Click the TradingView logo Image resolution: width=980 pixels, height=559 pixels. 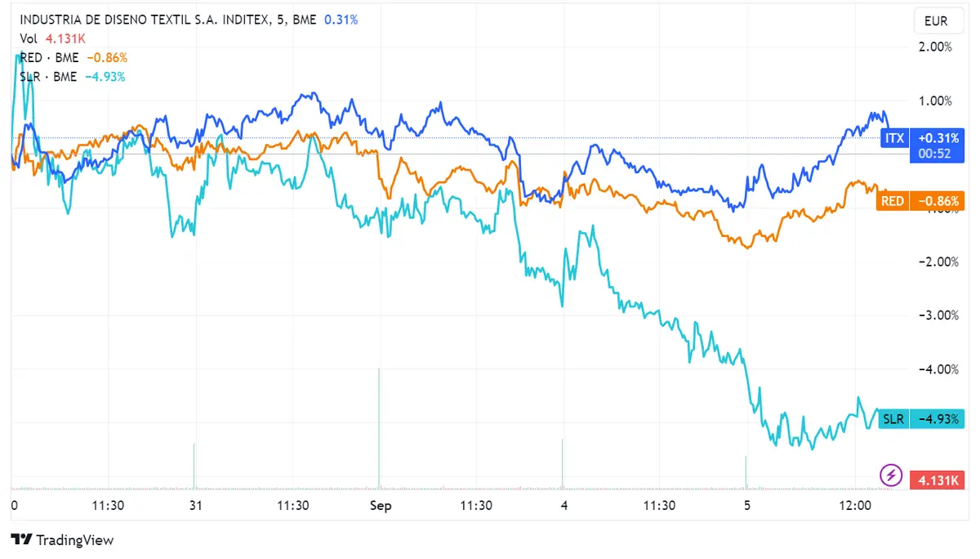[61, 539]
